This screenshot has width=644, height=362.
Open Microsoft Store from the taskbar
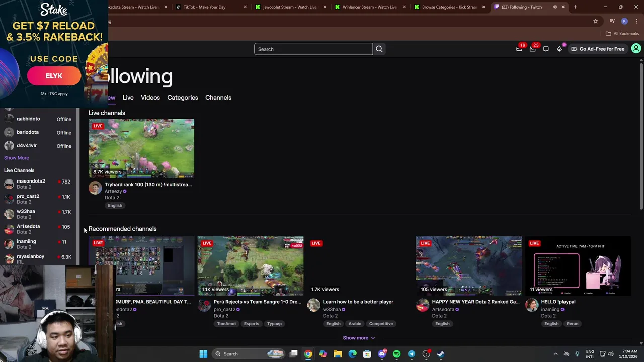tap(367, 354)
